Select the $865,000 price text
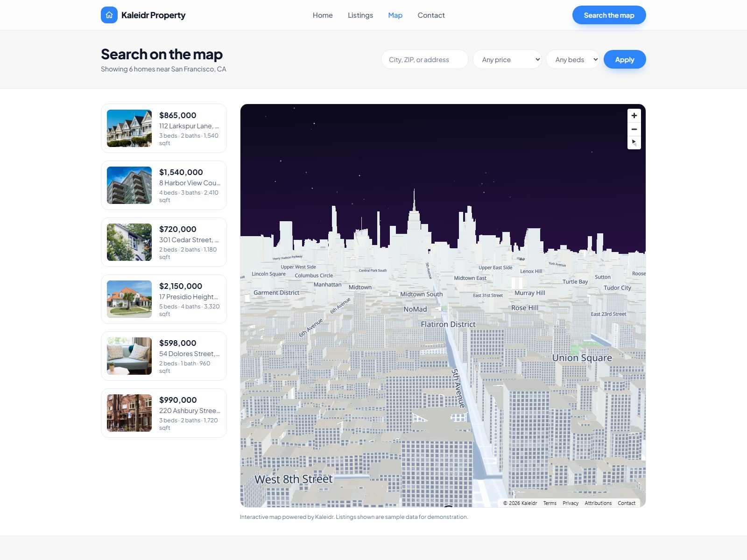Screen dimensions: 747x560 (x=177, y=115)
